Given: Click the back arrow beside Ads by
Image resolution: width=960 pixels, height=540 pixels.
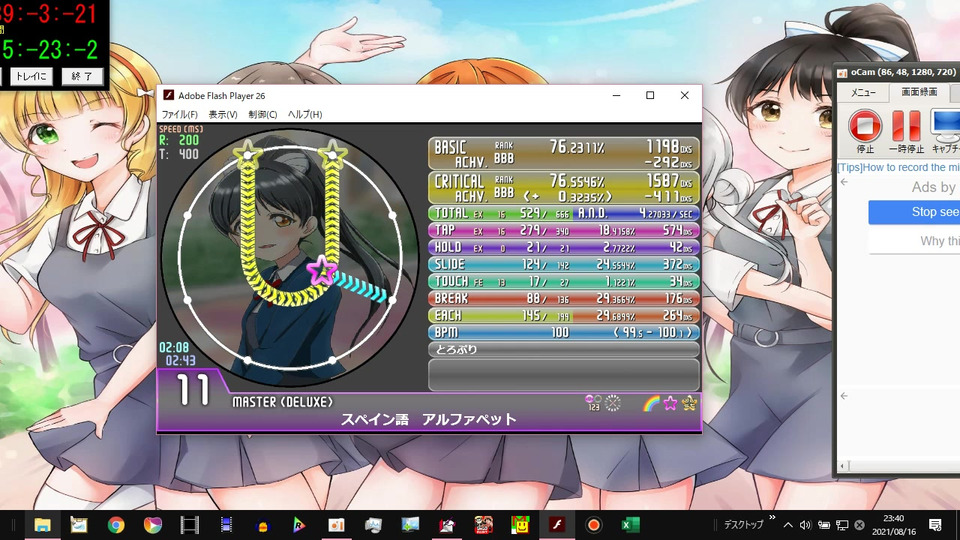Looking at the screenshot, I should (844, 182).
